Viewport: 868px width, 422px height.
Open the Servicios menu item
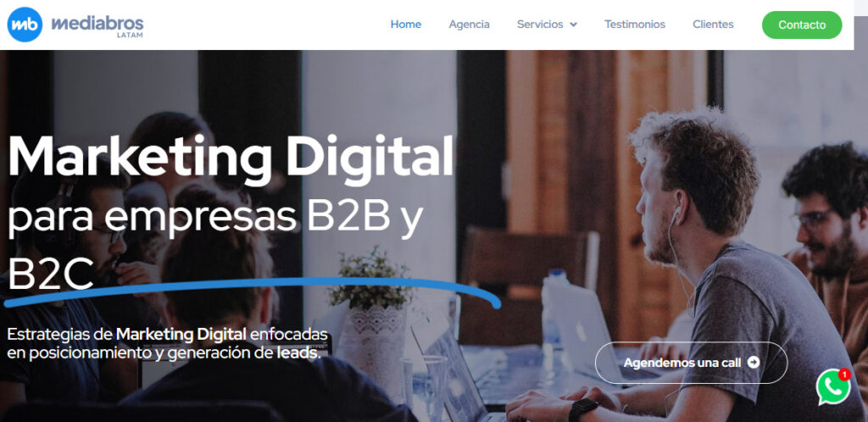(x=540, y=25)
